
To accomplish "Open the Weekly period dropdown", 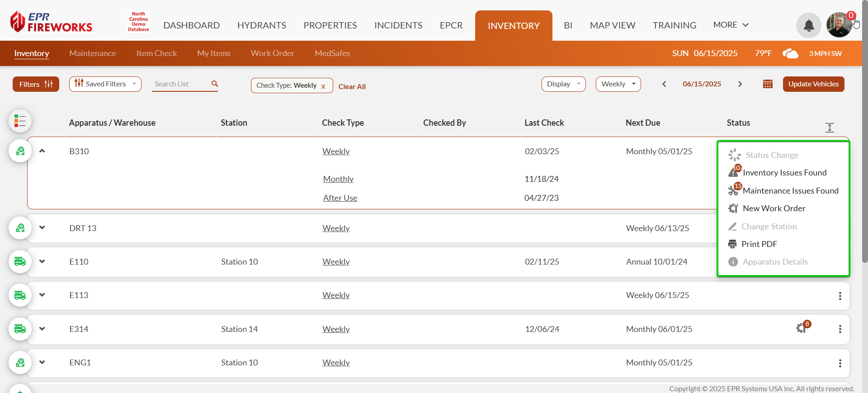I will point(618,84).
